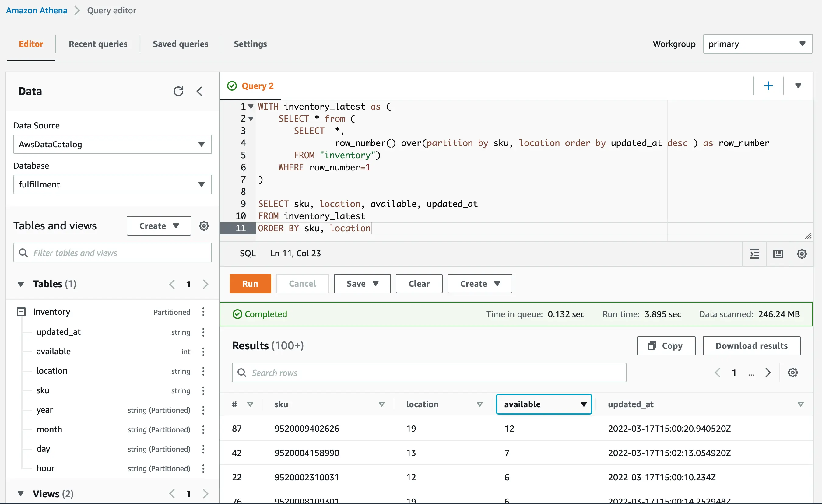822x504 pixels.
Task: Open actions menu for hour column
Action: pos(203,468)
